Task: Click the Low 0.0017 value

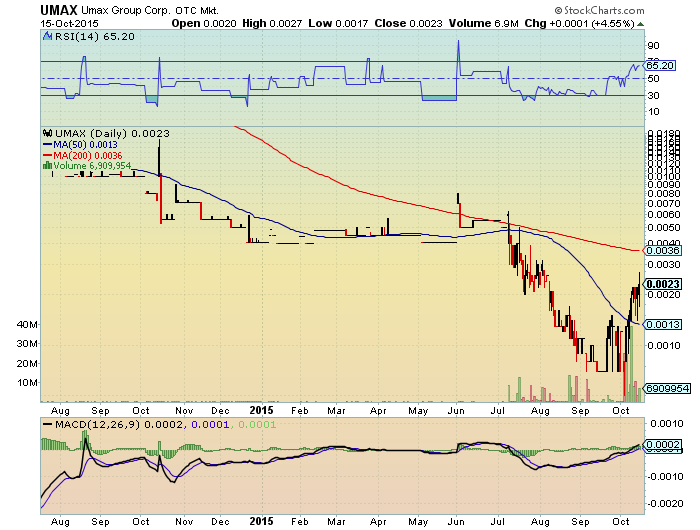Action: click(x=338, y=23)
